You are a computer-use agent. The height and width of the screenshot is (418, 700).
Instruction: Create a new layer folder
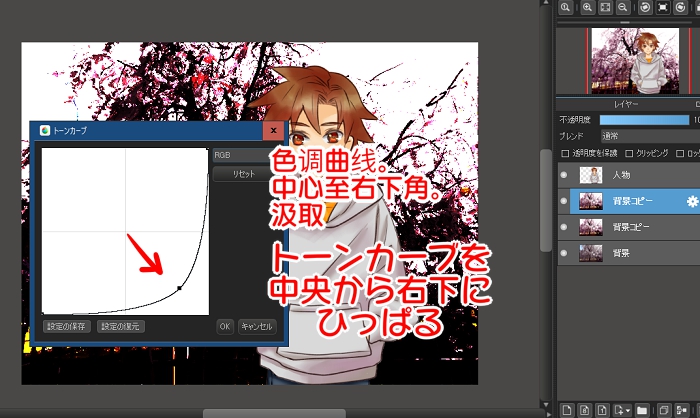pyautogui.click(x=642, y=410)
